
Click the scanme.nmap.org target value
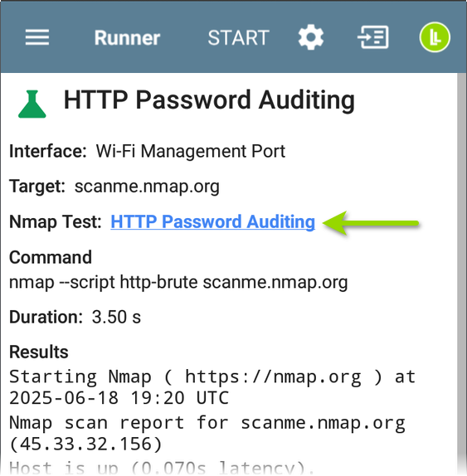[x=147, y=186]
